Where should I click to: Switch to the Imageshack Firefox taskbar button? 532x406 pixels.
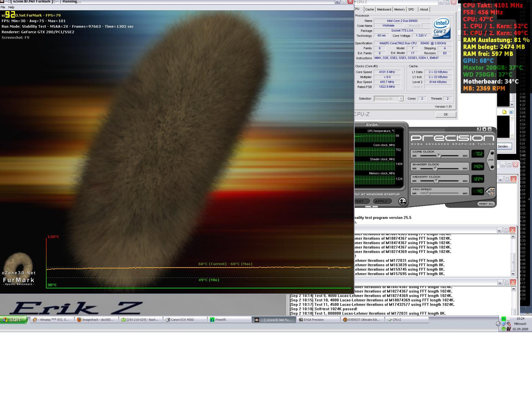(96, 320)
